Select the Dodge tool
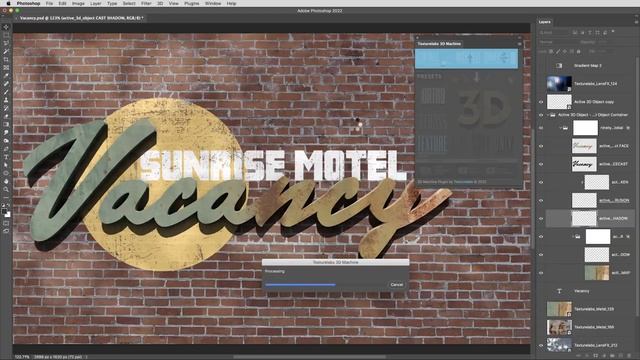The height and width of the screenshot is (360, 640). coord(6,141)
